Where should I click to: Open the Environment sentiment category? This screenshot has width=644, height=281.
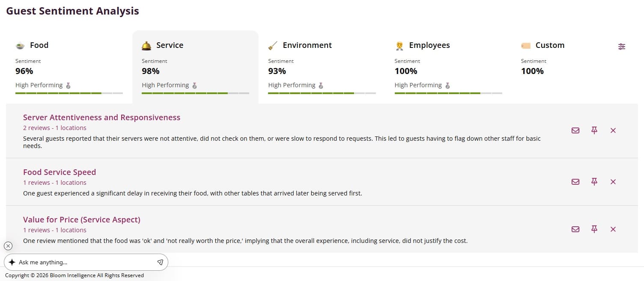(307, 45)
